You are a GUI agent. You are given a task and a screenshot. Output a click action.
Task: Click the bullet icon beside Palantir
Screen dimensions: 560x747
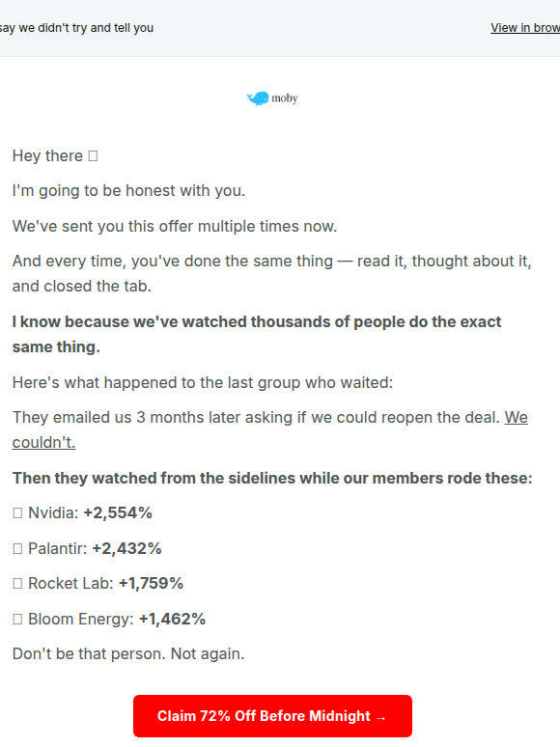tap(17, 549)
